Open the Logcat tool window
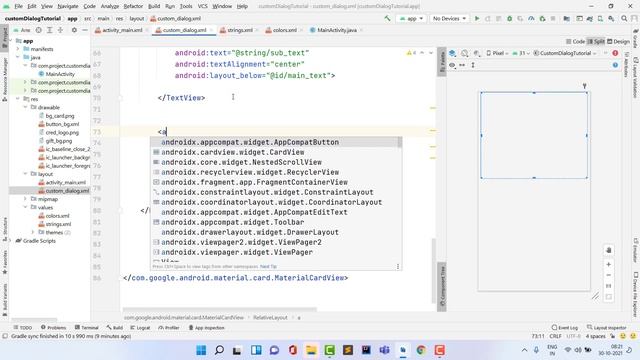The height and width of the screenshot is (360, 640). pyautogui.click(x=140, y=328)
